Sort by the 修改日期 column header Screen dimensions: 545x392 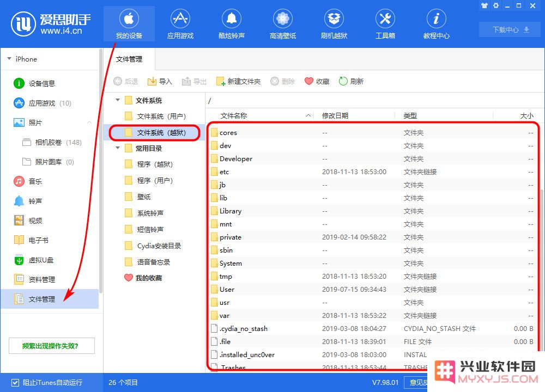(355, 115)
